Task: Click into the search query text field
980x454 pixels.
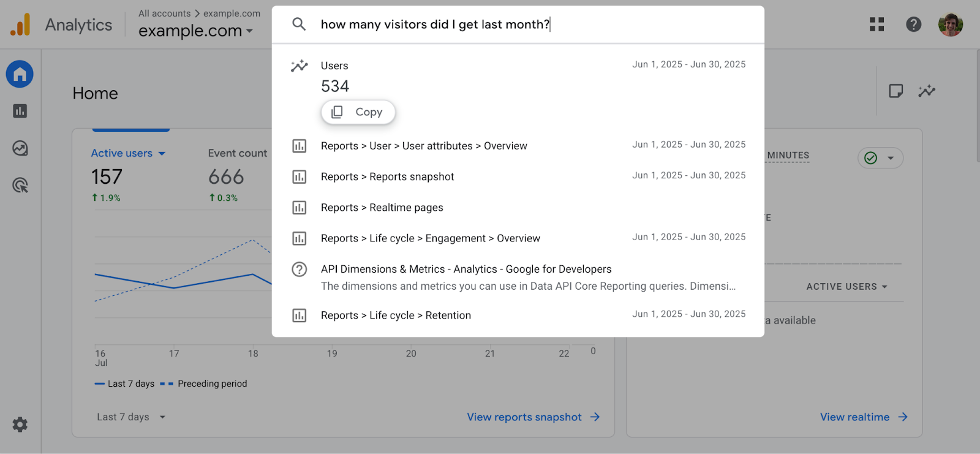Action: click(x=435, y=25)
